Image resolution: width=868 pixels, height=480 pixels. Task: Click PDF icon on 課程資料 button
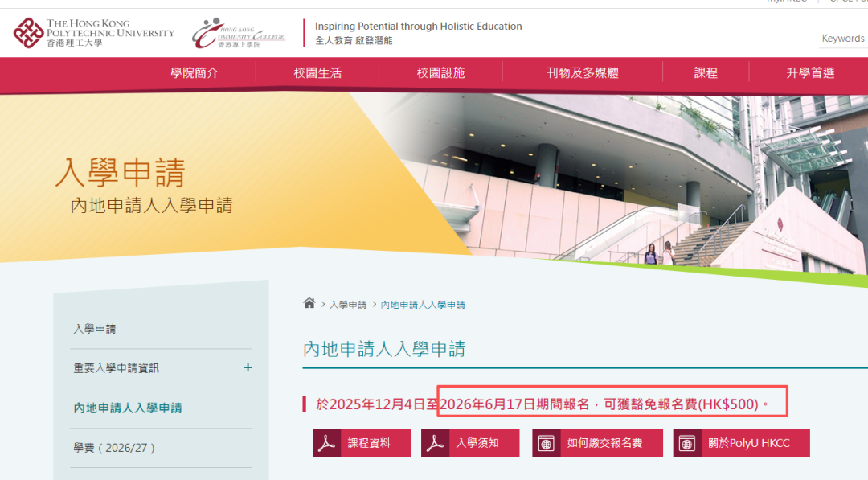pyautogui.click(x=326, y=443)
